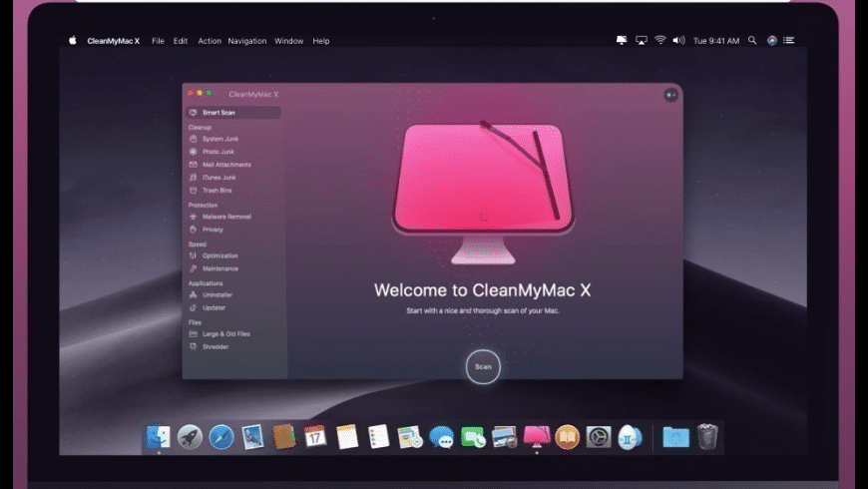Open Spotlight search
Viewport: 868px width, 489px height.
pos(752,41)
